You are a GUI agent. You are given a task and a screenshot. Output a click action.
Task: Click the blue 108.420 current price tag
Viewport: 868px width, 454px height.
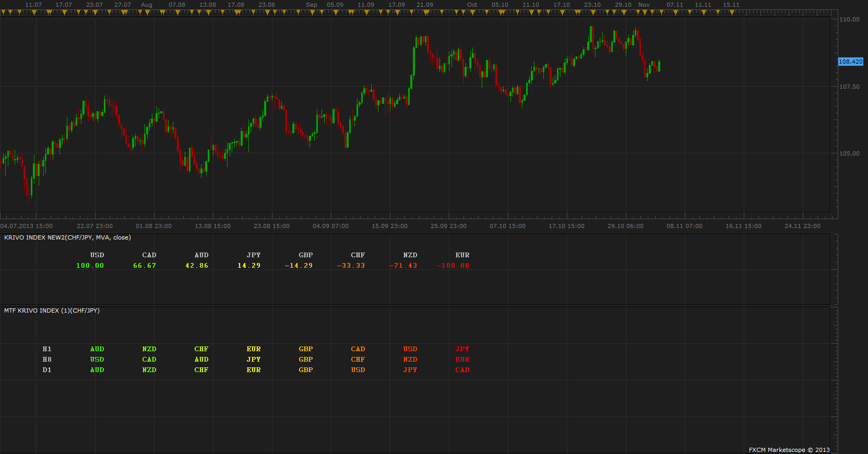coord(851,62)
